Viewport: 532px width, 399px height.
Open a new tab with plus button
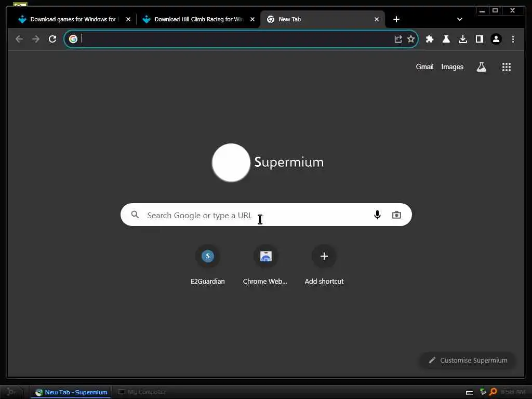coord(396,19)
